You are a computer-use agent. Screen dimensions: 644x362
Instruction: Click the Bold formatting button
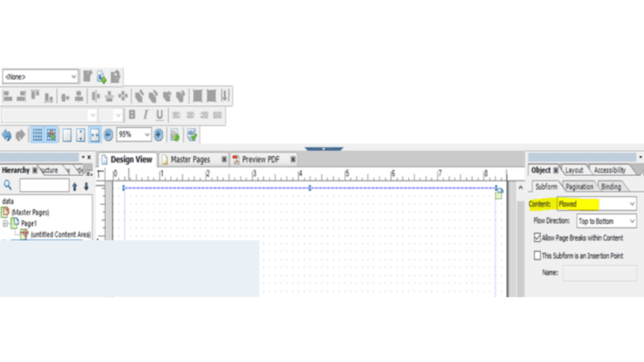[132, 114]
